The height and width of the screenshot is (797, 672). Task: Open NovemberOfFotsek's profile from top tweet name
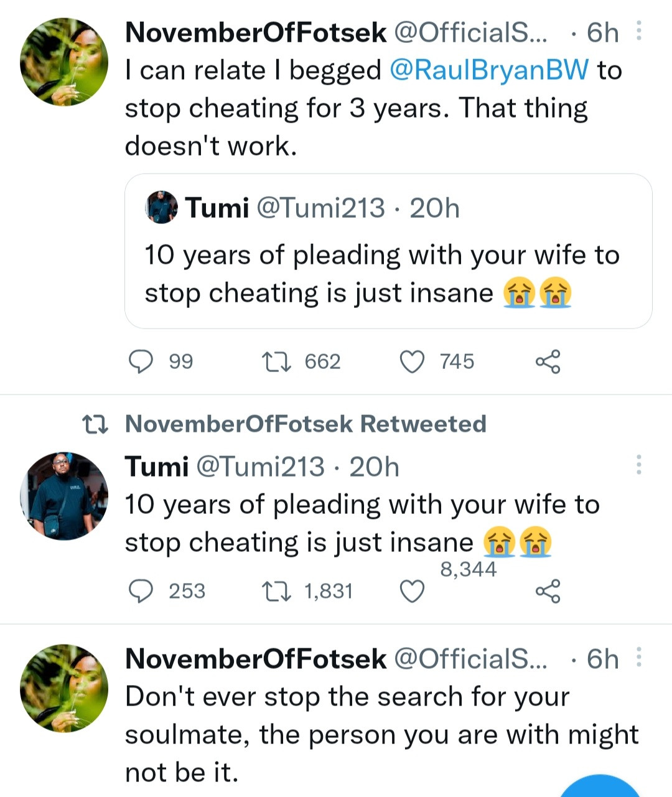pos(255,32)
